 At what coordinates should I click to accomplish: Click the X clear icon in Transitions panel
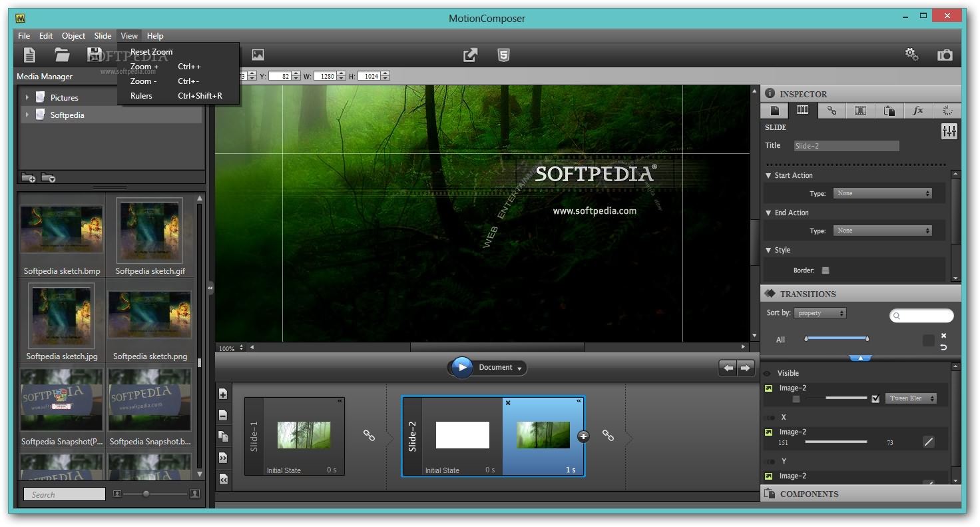[943, 336]
